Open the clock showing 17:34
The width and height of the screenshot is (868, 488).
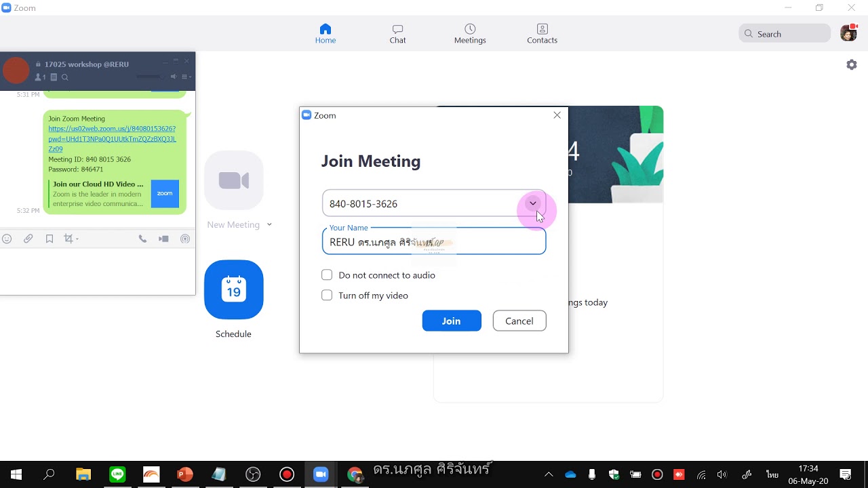[808, 474]
